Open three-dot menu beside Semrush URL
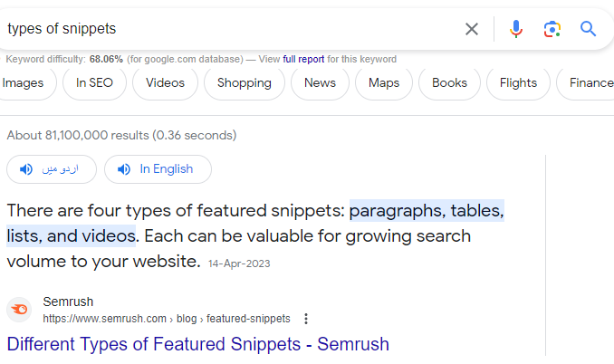This screenshot has height=364, width=614. point(306,319)
